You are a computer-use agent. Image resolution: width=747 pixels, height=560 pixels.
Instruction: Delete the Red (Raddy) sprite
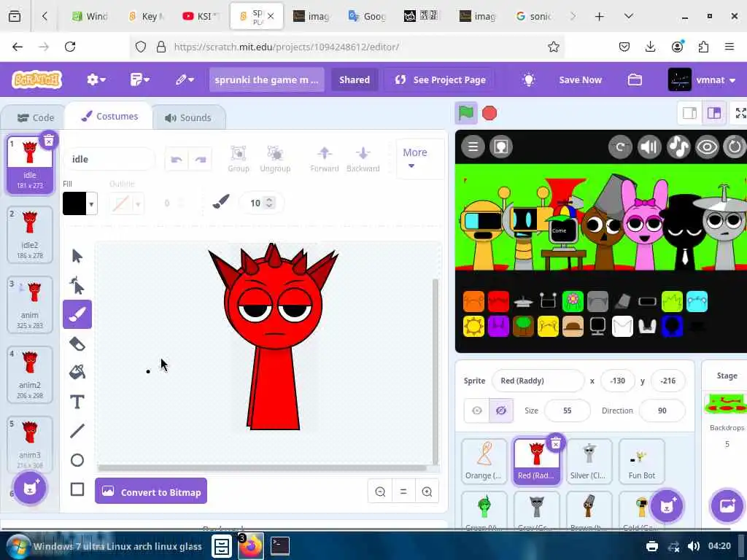(x=555, y=444)
